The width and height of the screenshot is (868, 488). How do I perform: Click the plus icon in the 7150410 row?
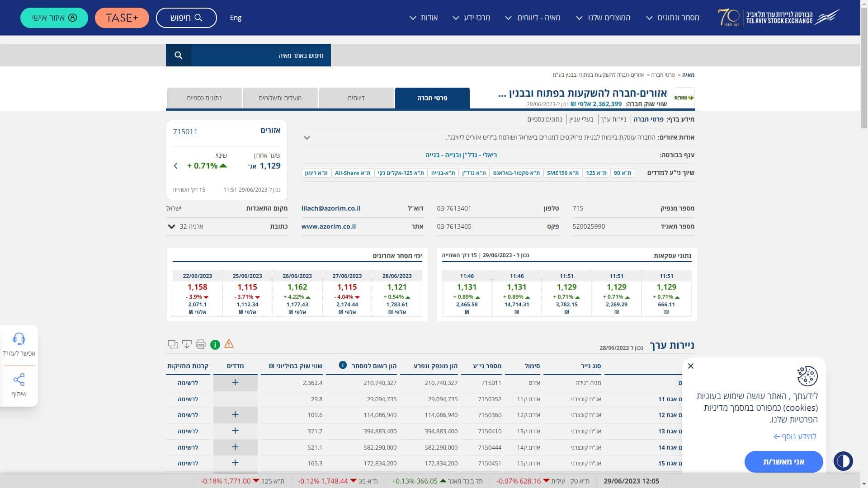coord(235,431)
